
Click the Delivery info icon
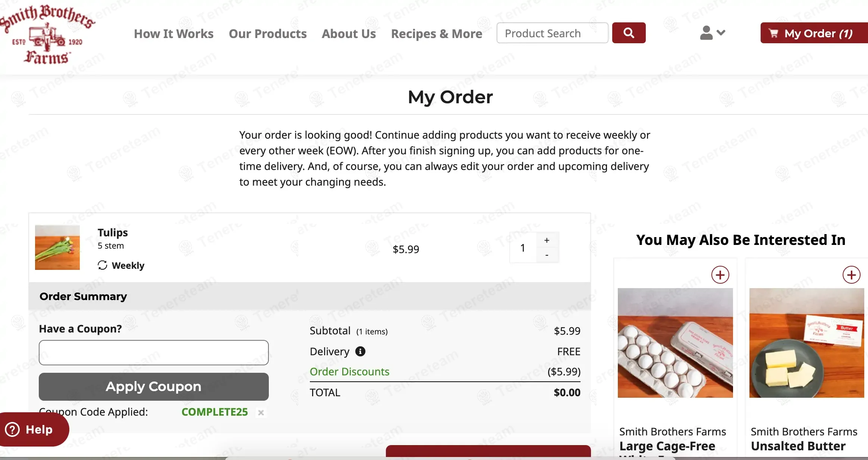point(360,351)
